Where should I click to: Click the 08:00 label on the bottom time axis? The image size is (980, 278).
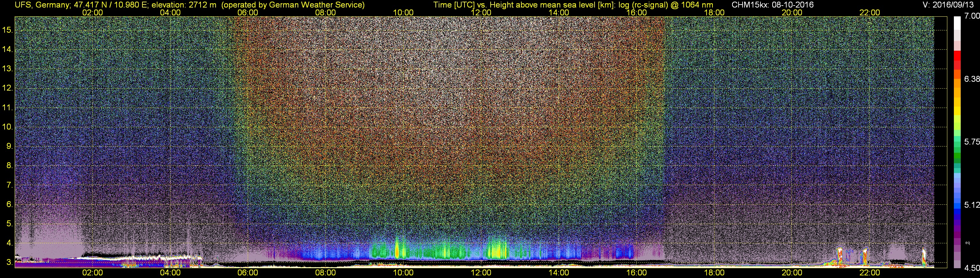coord(326,273)
